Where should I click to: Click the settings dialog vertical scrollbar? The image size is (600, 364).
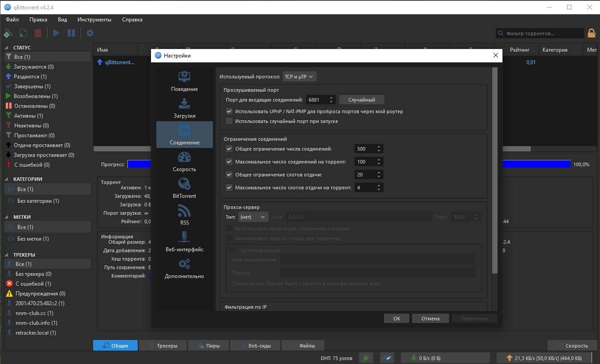494,171
